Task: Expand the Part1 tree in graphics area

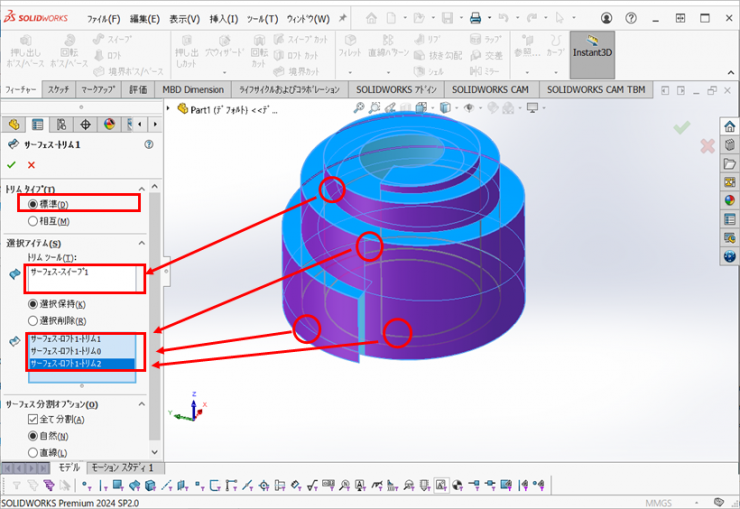Action: pos(170,109)
